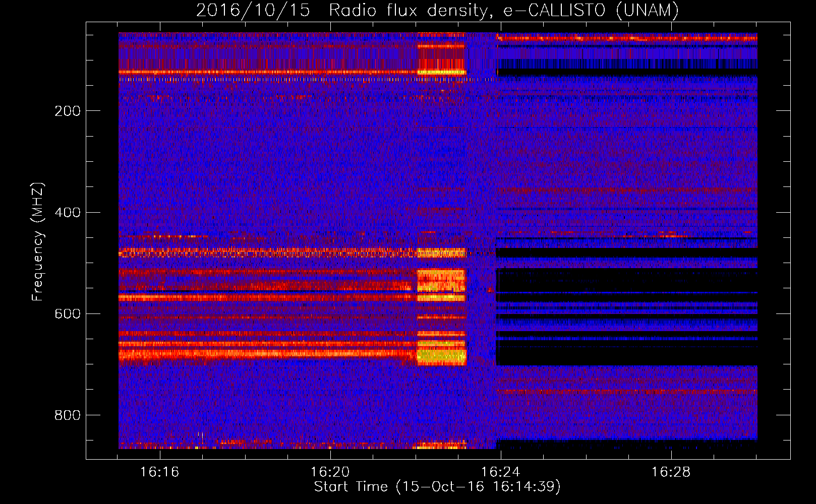Click the 600 frequency tick label

click(68, 313)
